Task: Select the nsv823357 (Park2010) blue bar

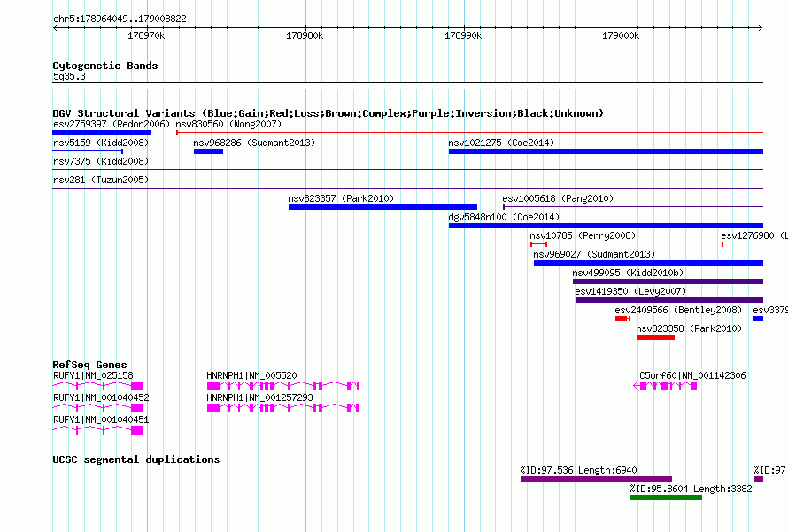Action: (383, 207)
